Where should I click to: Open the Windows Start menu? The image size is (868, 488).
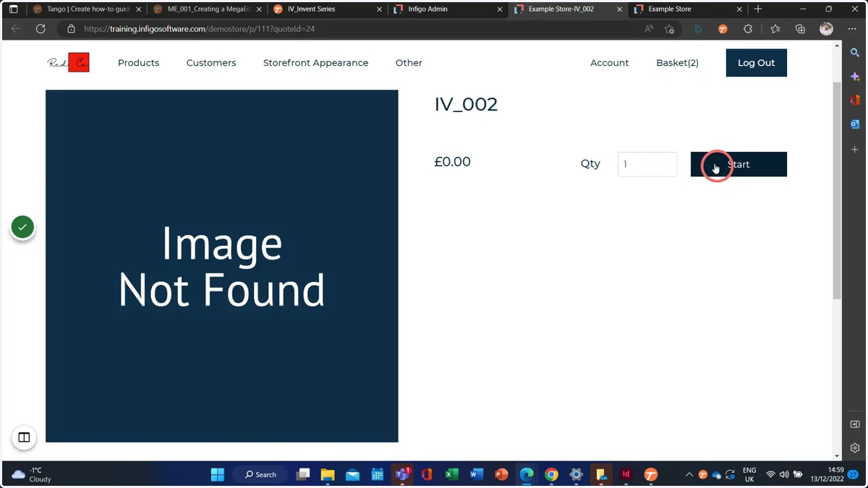coord(217,474)
